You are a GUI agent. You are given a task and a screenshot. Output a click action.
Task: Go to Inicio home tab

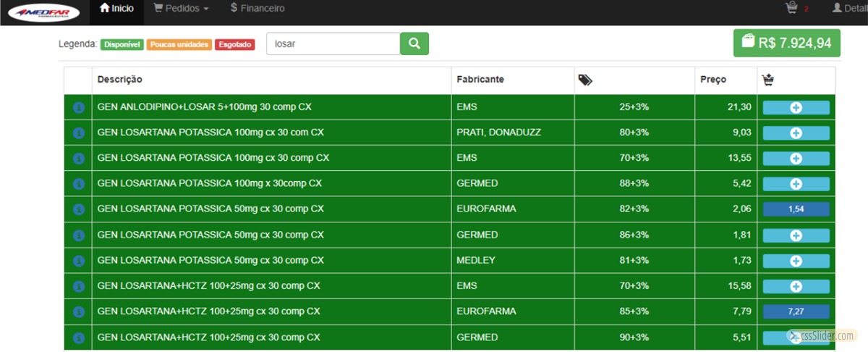(116, 9)
